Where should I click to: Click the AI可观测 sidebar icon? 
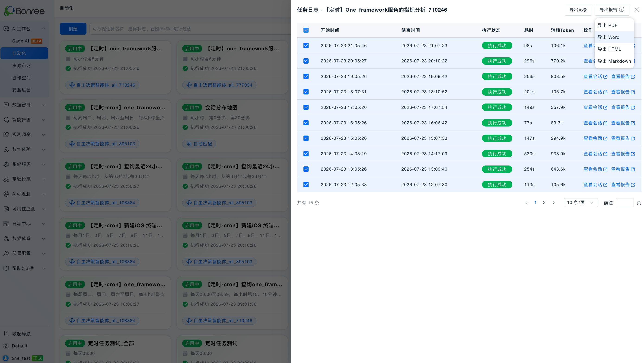(6, 194)
